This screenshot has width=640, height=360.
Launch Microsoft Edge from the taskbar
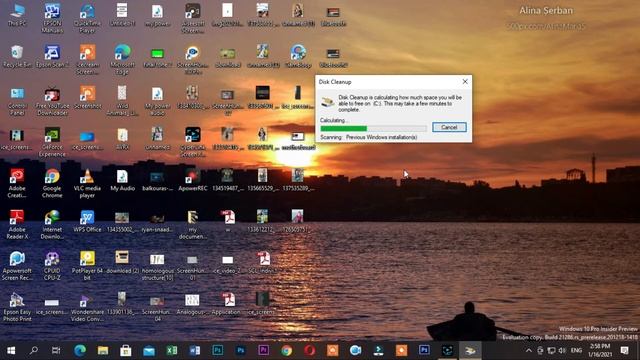tap(80, 350)
